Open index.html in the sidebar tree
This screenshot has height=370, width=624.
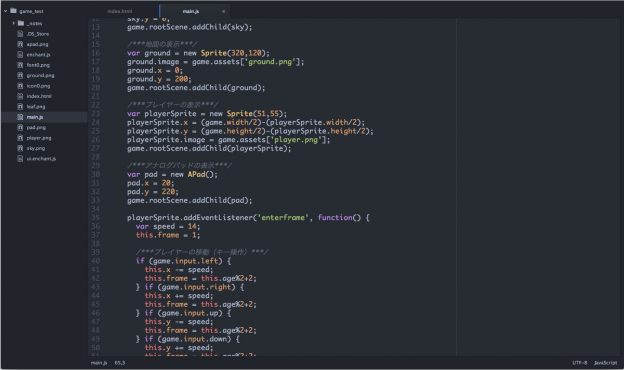39,96
